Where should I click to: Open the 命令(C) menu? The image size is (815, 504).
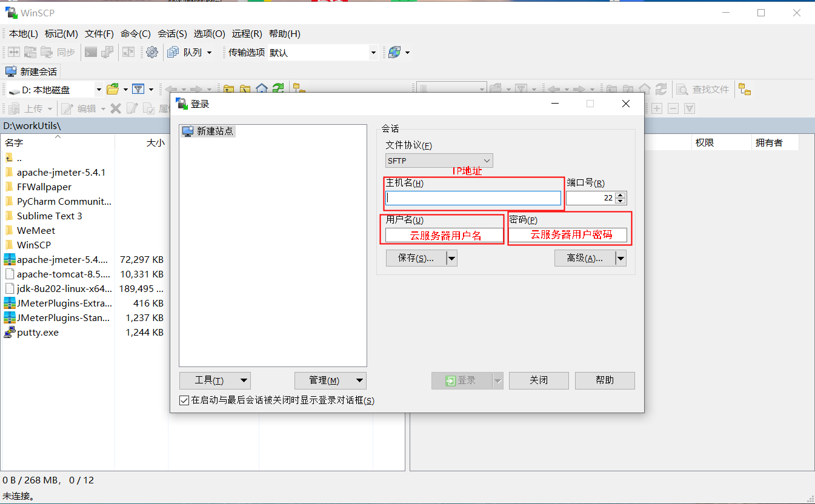tap(136, 34)
